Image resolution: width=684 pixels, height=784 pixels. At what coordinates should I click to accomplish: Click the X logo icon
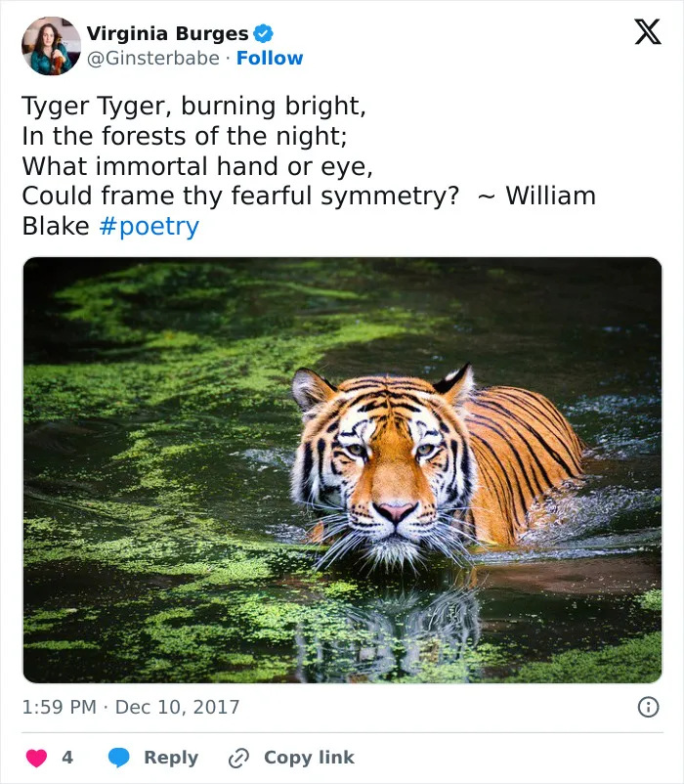(648, 32)
